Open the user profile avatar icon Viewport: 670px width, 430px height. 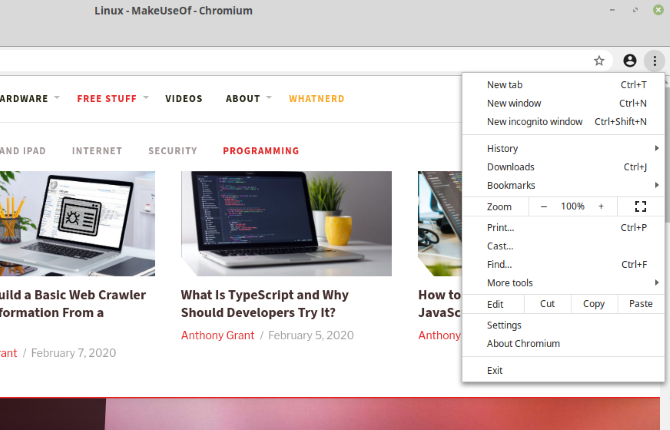[629, 61]
